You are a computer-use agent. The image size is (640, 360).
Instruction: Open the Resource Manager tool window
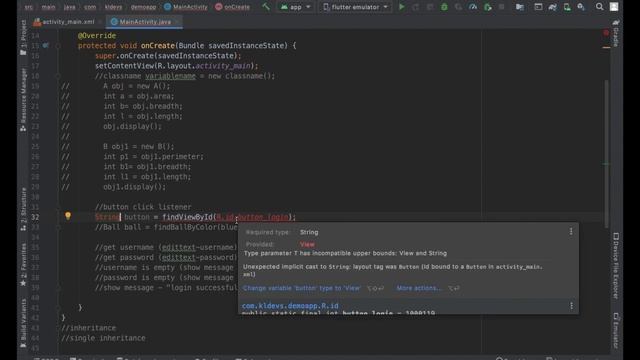(23, 99)
